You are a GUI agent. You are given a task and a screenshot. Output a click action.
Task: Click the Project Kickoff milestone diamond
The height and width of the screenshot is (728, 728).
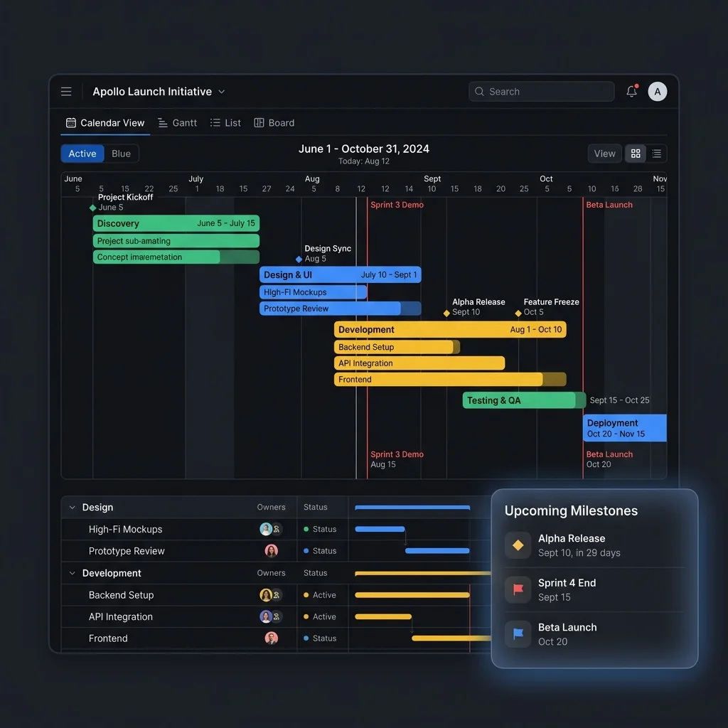tap(93, 208)
